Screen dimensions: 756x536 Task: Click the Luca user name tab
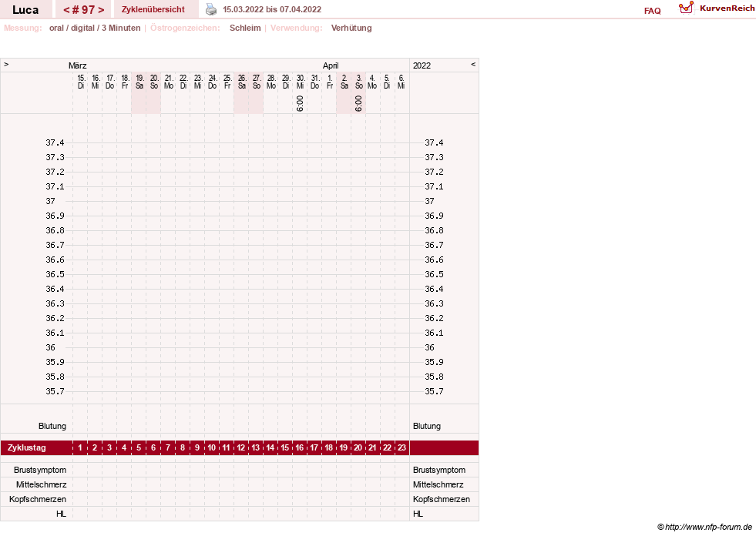[x=25, y=10]
